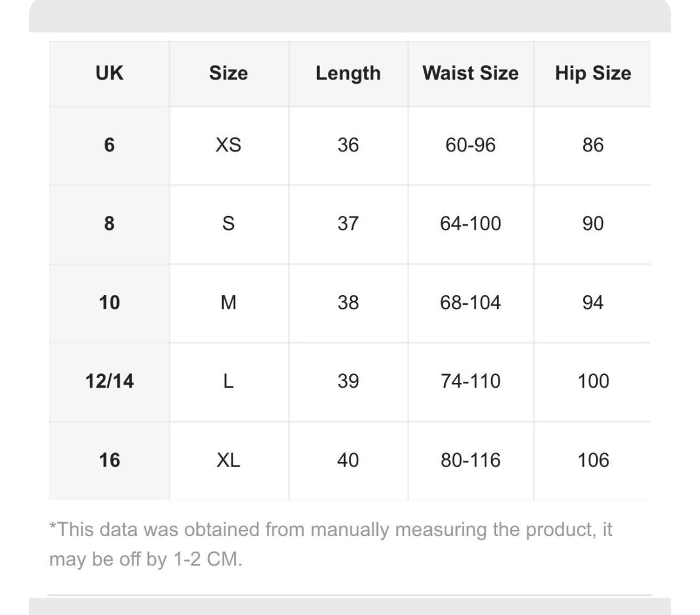Screen dimensions: 700x615
Task: Click the UK column header
Action: [x=109, y=74]
